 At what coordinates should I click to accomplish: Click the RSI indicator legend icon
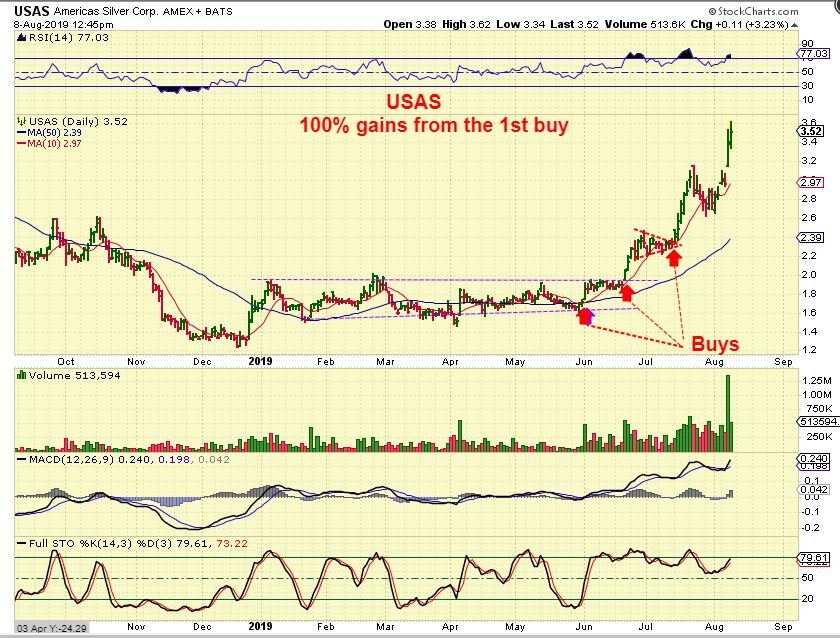(22, 37)
